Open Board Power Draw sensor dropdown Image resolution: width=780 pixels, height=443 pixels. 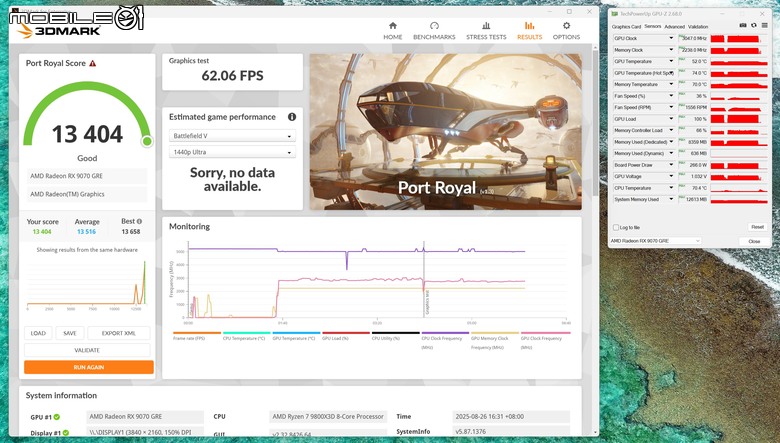coord(671,165)
